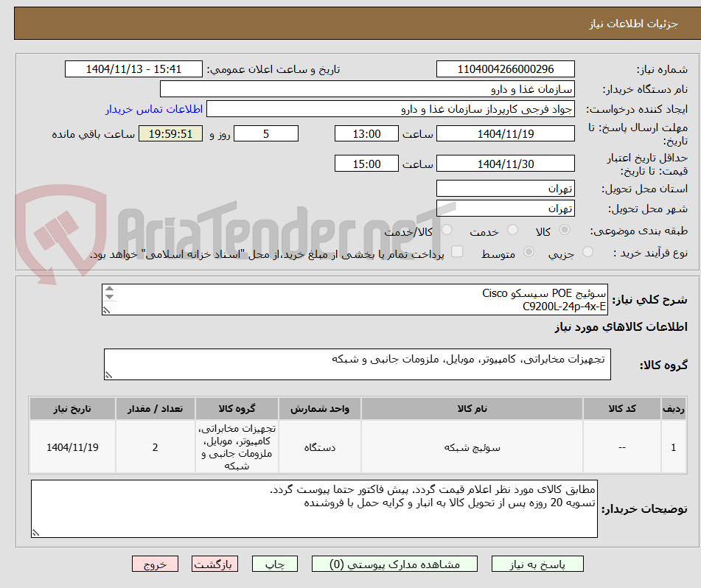Click the چاپ print button
This screenshot has width=701, height=588.
[x=274, y=564]
